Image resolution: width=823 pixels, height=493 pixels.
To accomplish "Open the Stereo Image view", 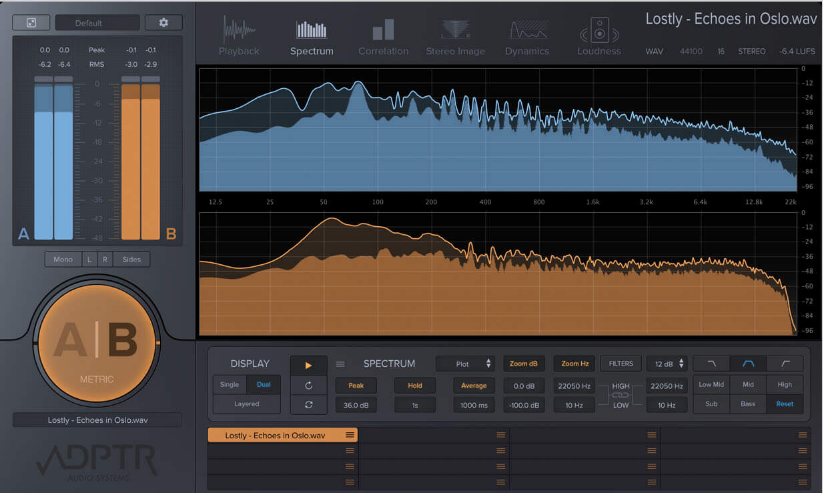I will (x=455, y=34).
